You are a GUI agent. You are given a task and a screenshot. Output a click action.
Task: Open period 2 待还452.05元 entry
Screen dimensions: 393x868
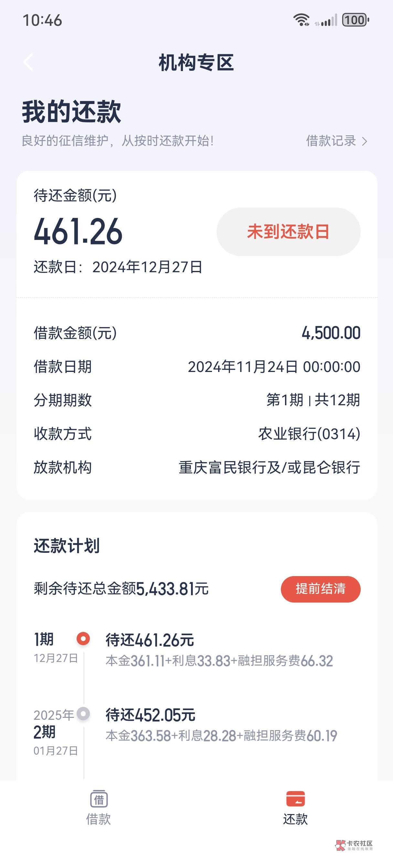click(151, 715)
